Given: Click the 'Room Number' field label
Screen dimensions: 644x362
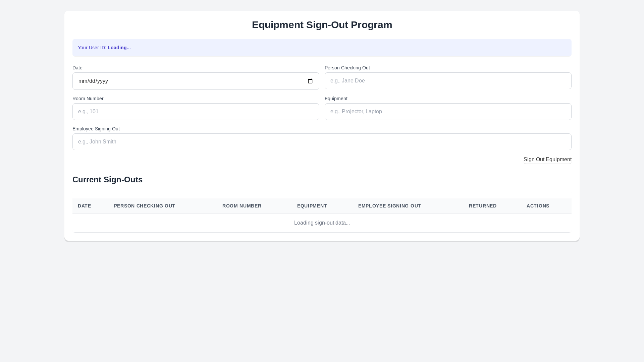Looking at the screenshot, I should (88, 99).
